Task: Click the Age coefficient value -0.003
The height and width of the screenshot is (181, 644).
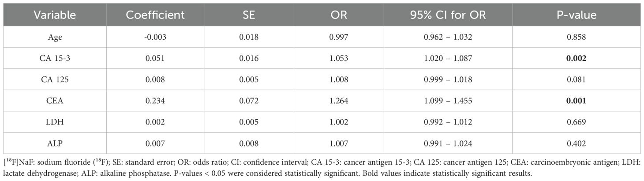Action: 154,37
